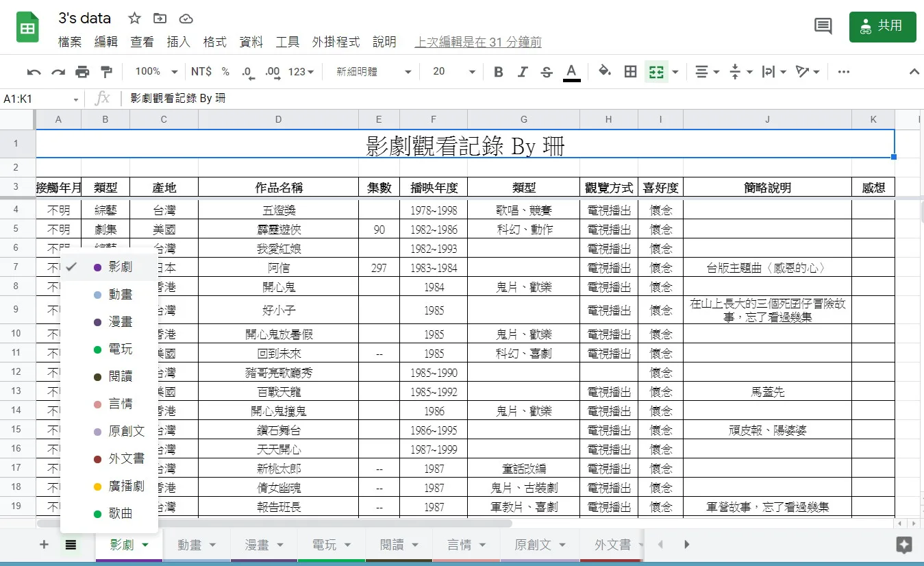
Task: Expand the 100% zoom dropdown
Action: click(x=156, y=72)
